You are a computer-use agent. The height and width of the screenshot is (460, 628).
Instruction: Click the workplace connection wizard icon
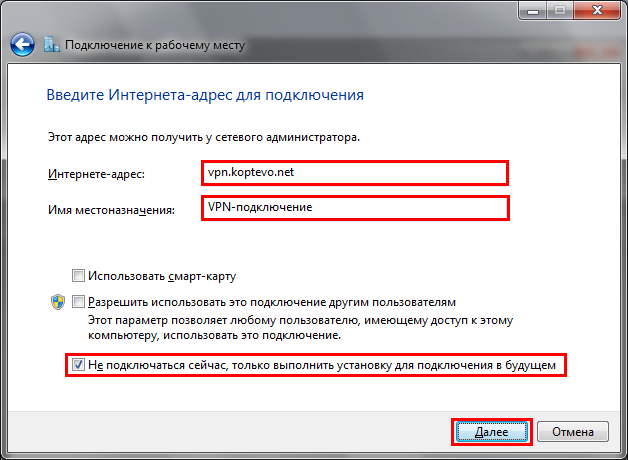(x=52, y=44)
